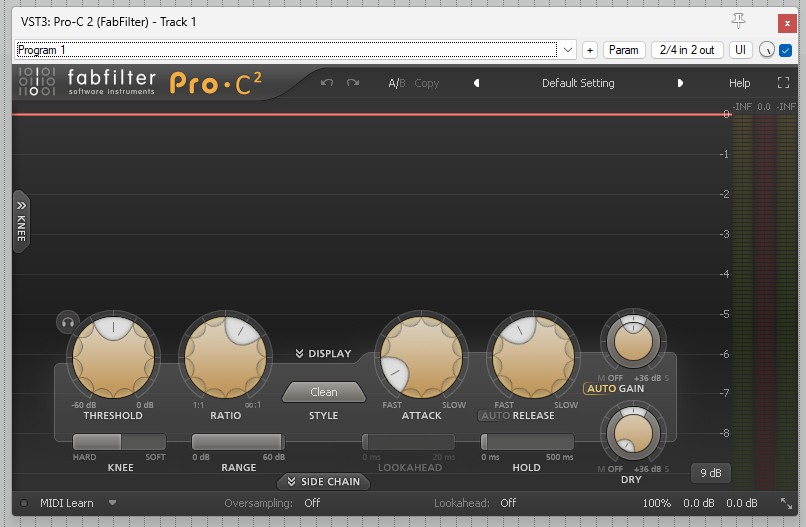Click the DRY level knob
Viewport: 806px width, 527px height.
click(633, 433)
